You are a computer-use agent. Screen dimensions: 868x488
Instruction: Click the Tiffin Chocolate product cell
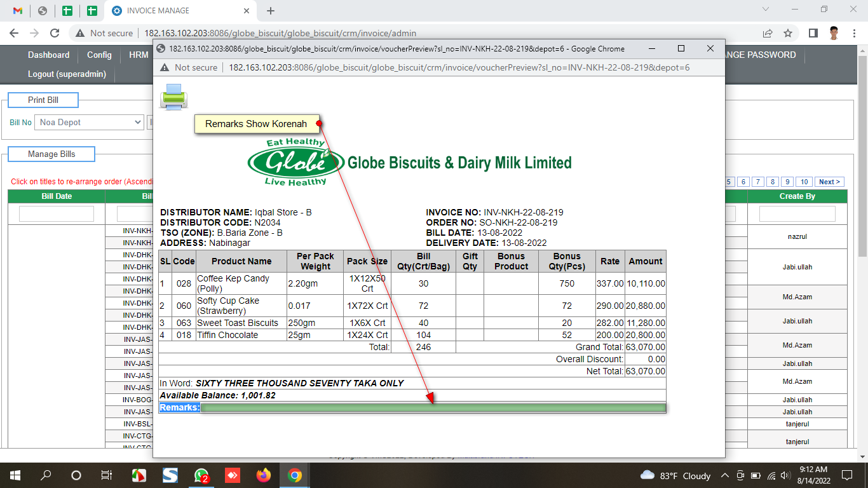241,335
